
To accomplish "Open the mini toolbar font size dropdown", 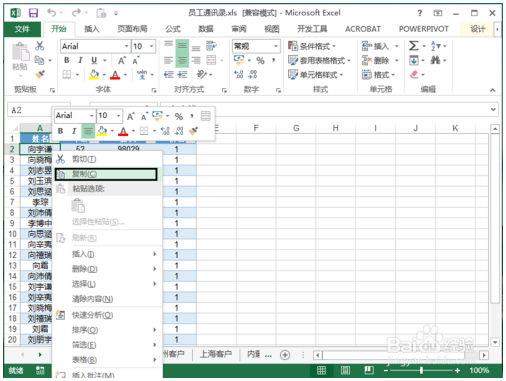I will pyautogui.click(x=118, y=116).
